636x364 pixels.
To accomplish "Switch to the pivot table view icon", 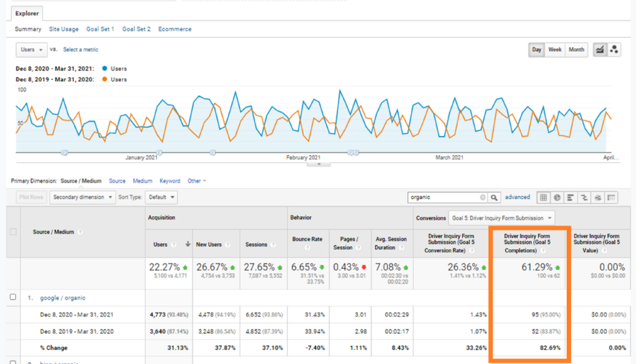I will coord(611,198).
